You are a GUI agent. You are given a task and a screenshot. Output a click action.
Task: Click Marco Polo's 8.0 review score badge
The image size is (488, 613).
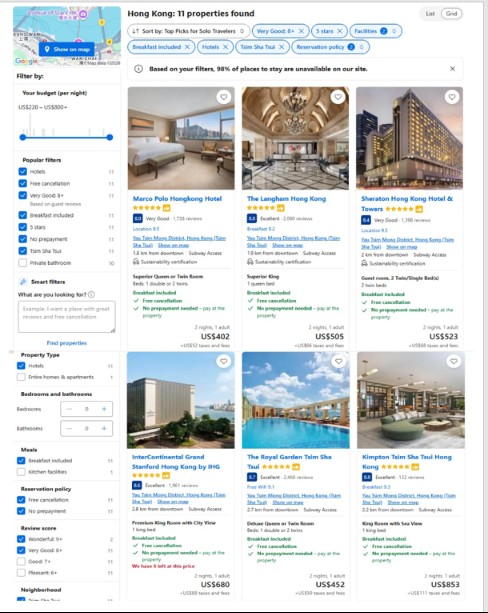point(137,218)
